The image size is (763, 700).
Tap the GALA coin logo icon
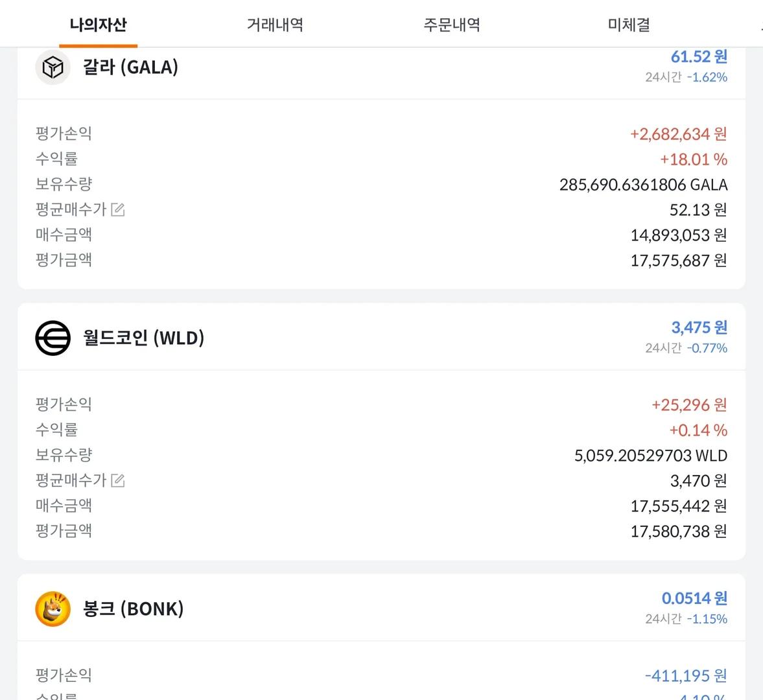(53, 67)
